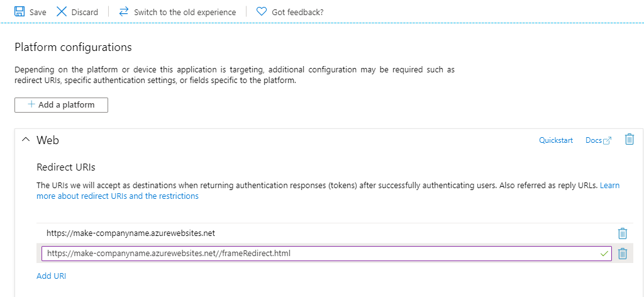644x297 pixels.
Task: Click Add URI link
Action: coord(51,276)
